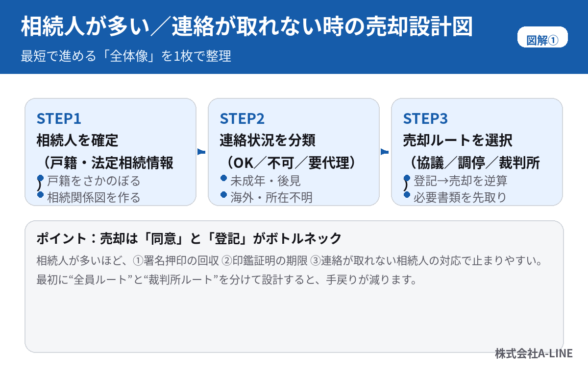Click the bullet beside 未成年・後見
The image size is (588, 372).
[x=224, y=178]
